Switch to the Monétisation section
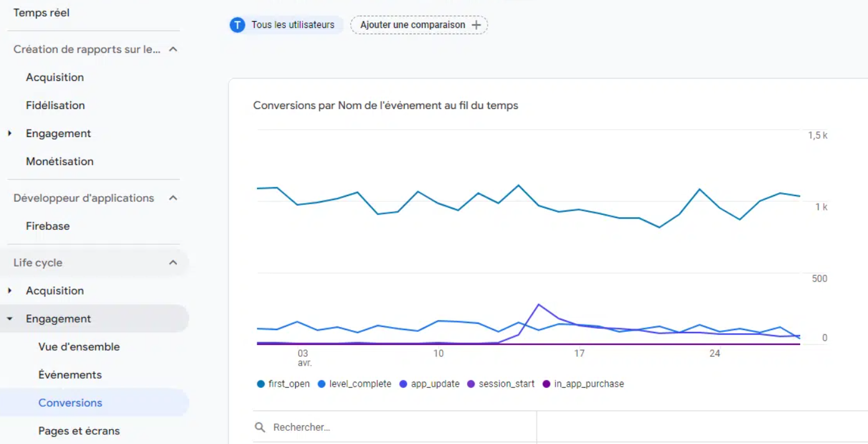Viewport: 868px width, 444px height. [59, 161]
